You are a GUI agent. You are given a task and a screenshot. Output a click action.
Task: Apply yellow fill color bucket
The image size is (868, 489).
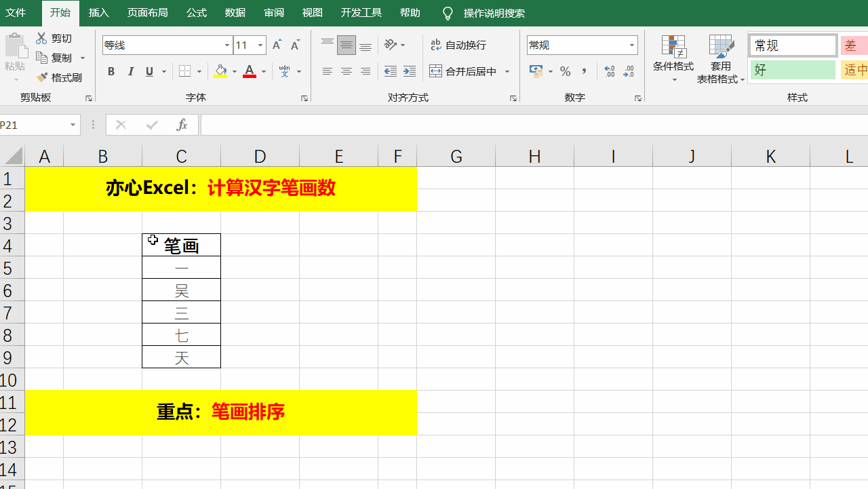[x=220, y=72]
